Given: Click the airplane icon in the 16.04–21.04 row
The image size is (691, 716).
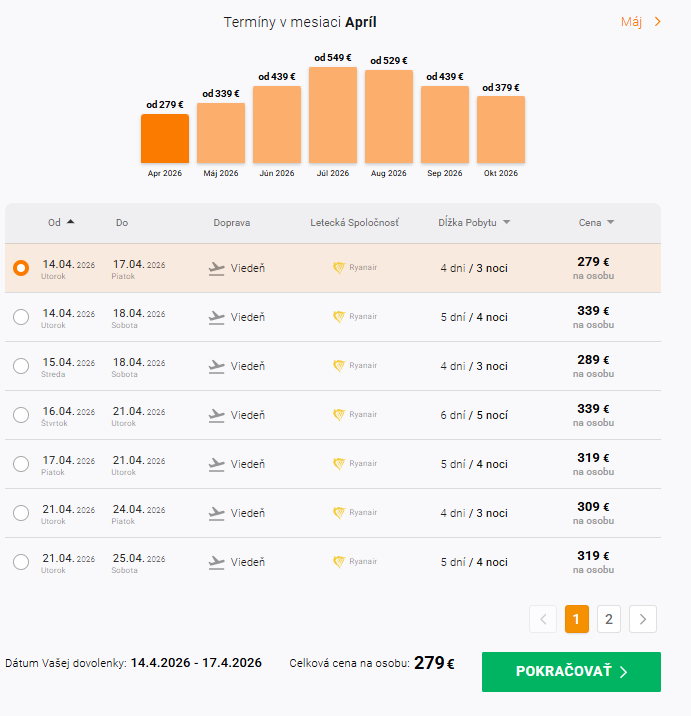Looking at the screenshot, I should (x=217, y=415).
